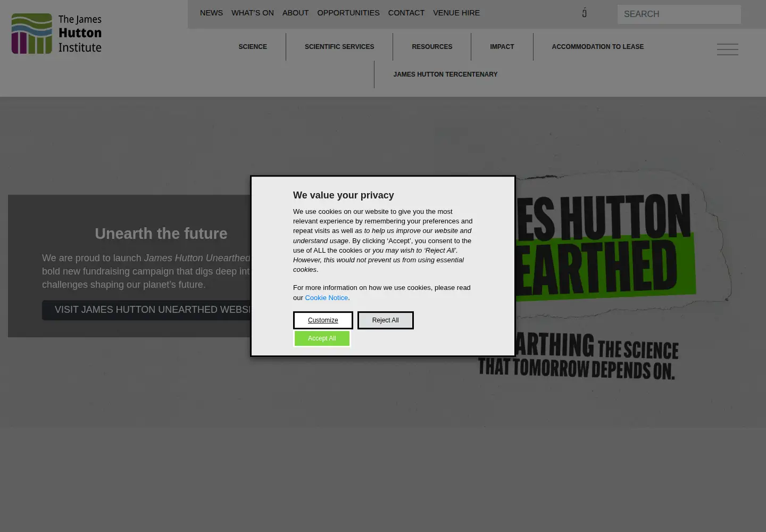Open Scientific Services navigation item
766x532 pixels.
coord(339,47)
